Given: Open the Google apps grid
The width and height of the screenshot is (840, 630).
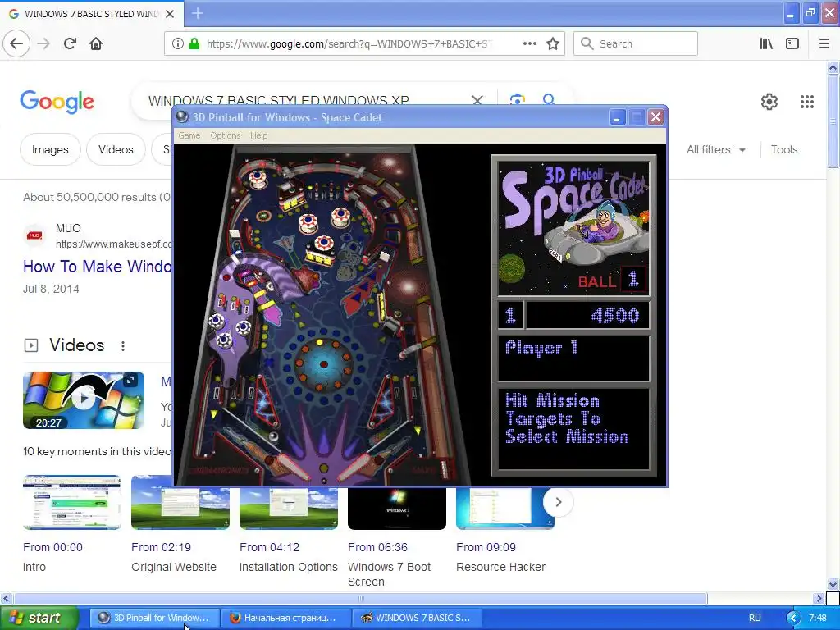Looking at the screenshot, I should (x=807, y=101).
